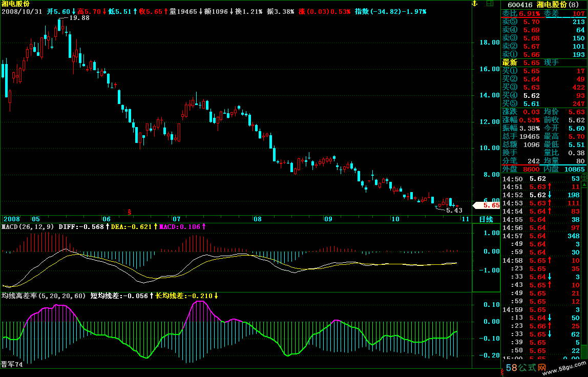The height and width of the screenshot is (377, 588).
Task: Click the 买① 5.65 bid row
Action: [544, 71]
